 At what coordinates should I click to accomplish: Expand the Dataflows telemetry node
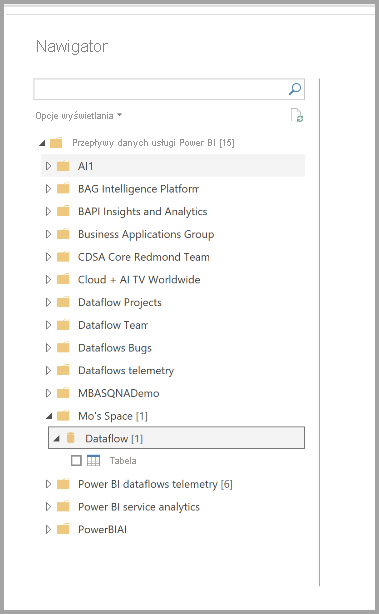click(48, 370)
